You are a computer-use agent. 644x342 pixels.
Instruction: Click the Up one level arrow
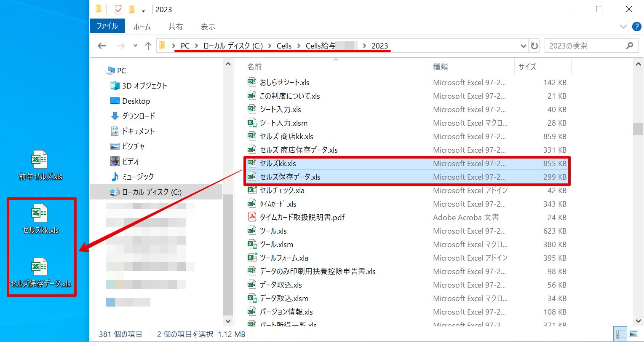[x=148, y=46]
